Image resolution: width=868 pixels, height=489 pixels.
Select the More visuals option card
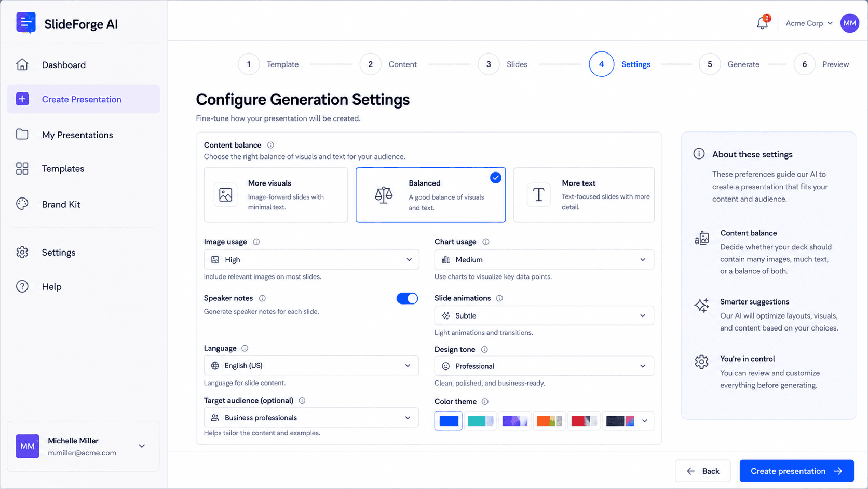point(276,195)
